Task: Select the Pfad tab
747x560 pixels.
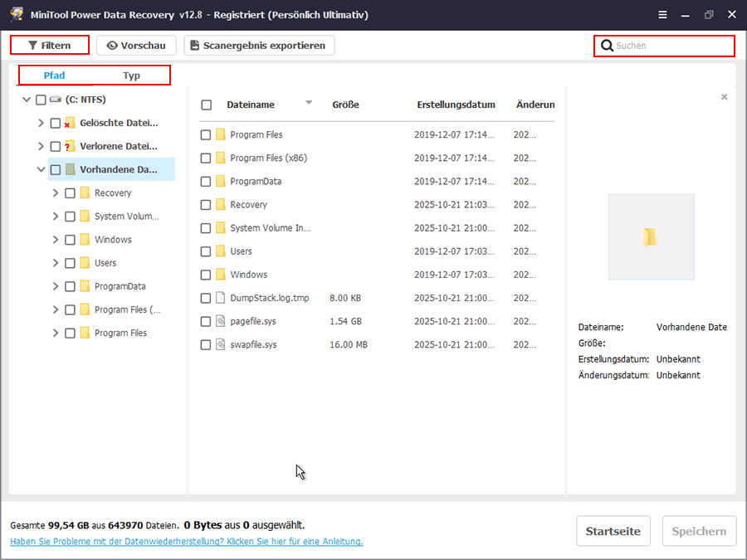Action: 53,75
